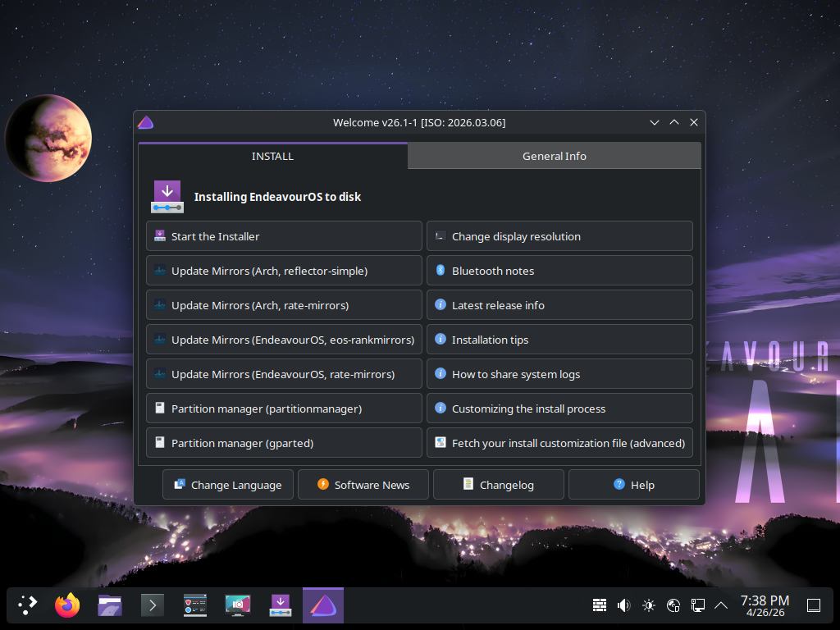This screenshot has height=630, width=840.
Task: Open the file manager in the taskbar
Action: (x=110, y=605)
